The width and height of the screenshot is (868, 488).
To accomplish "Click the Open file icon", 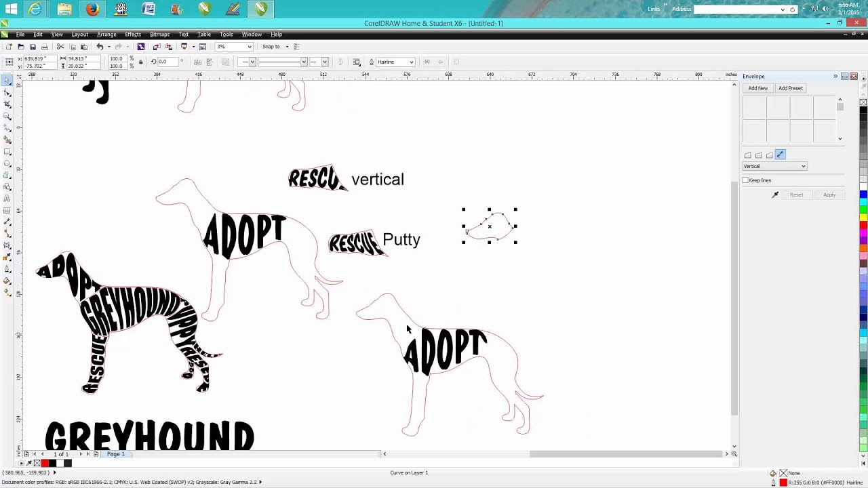I will 20,47.
